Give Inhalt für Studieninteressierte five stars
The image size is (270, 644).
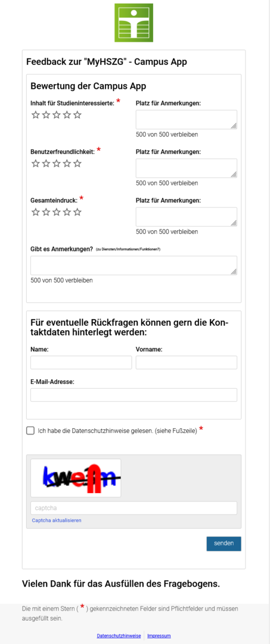click(77, 115)
